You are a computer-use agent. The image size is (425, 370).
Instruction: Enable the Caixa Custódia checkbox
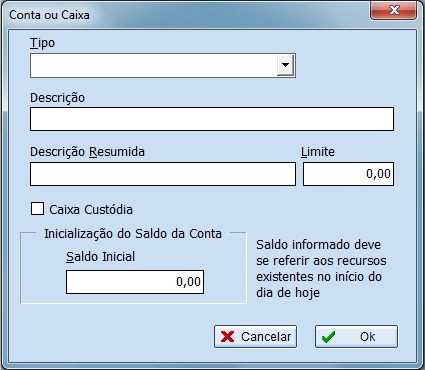[x=37, y=209]
